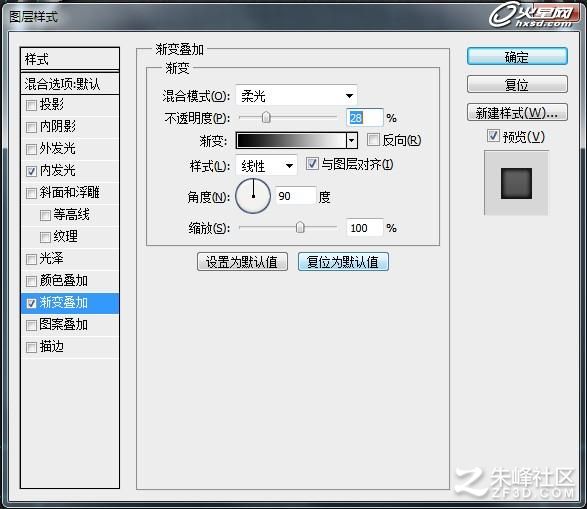Click the black-to-white gradient swatch

291,141
